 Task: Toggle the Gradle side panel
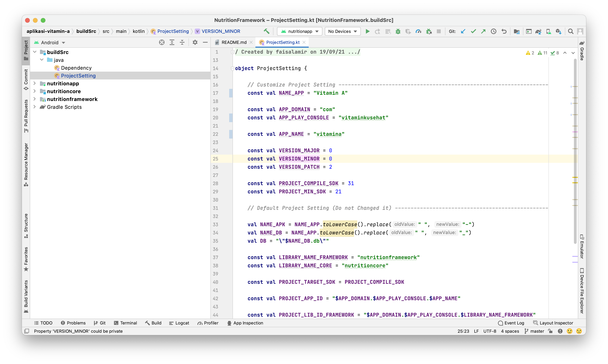582,51
